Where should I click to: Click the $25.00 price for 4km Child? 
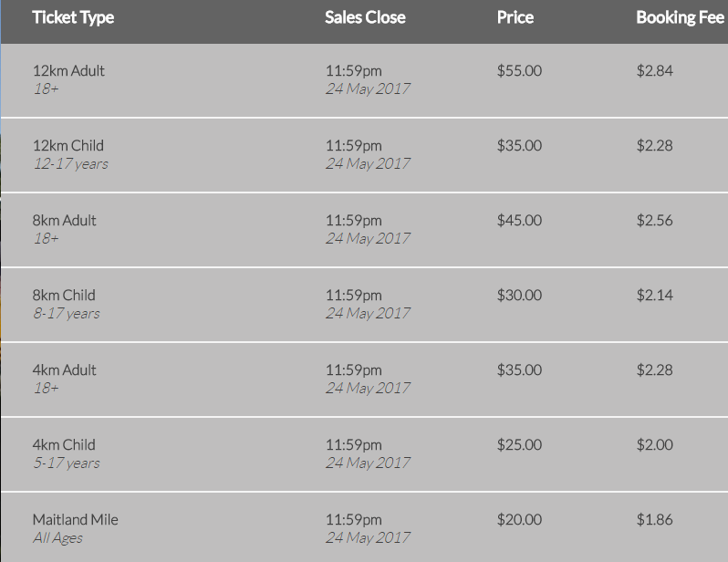[x=519, y=445]
